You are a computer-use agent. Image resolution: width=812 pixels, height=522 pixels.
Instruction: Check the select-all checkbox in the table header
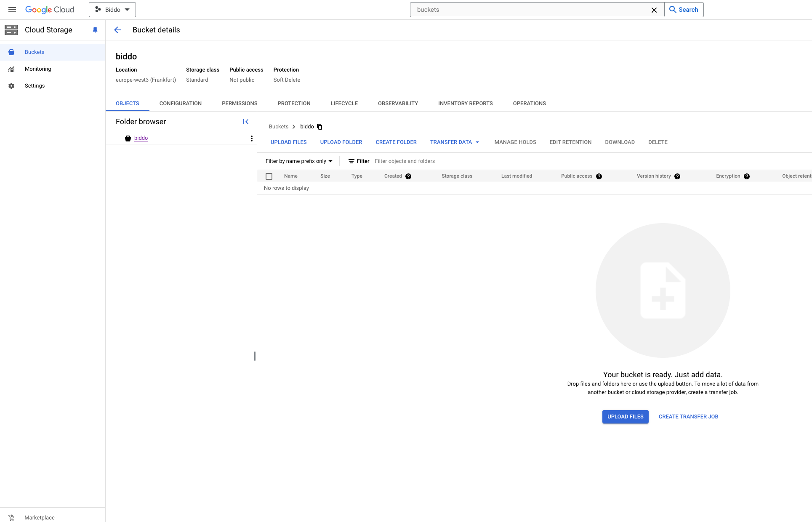pos(269,176)
